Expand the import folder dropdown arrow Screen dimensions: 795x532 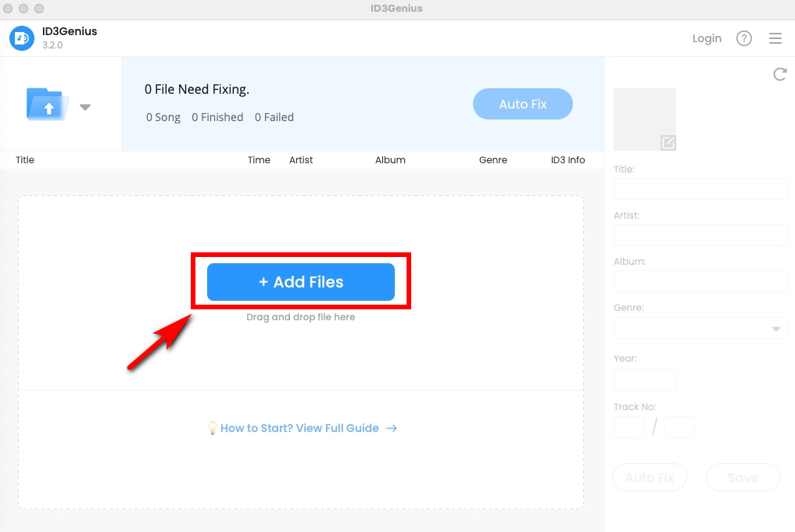point(85,107)
